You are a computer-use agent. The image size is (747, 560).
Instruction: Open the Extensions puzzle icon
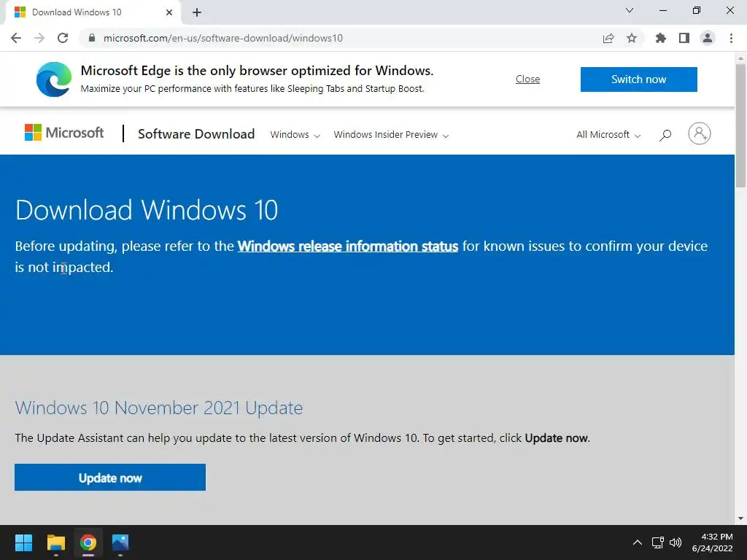[661, 38]
